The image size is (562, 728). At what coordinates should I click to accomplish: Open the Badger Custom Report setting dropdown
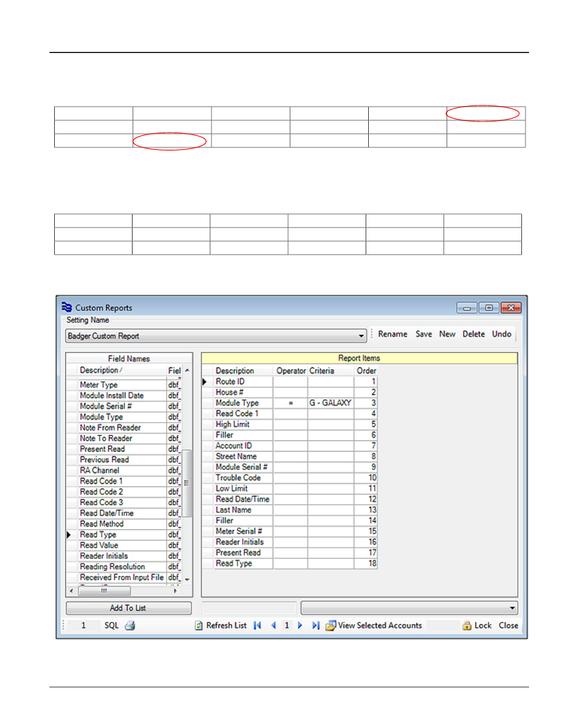coord(361,336)
